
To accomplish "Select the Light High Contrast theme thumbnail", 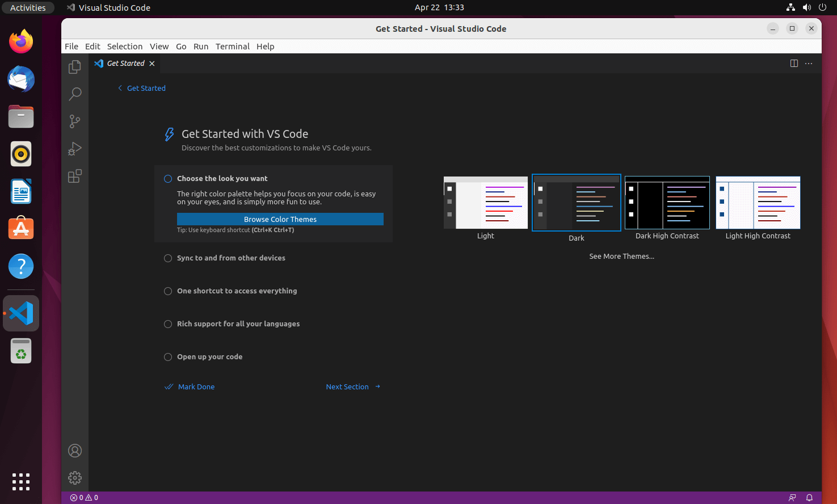I will click(758, 203).
